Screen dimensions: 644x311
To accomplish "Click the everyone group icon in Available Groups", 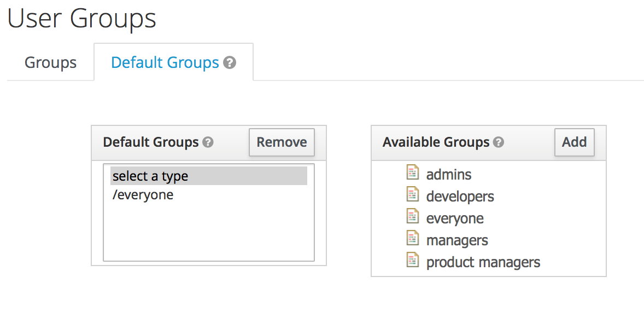I will (412, 217).
